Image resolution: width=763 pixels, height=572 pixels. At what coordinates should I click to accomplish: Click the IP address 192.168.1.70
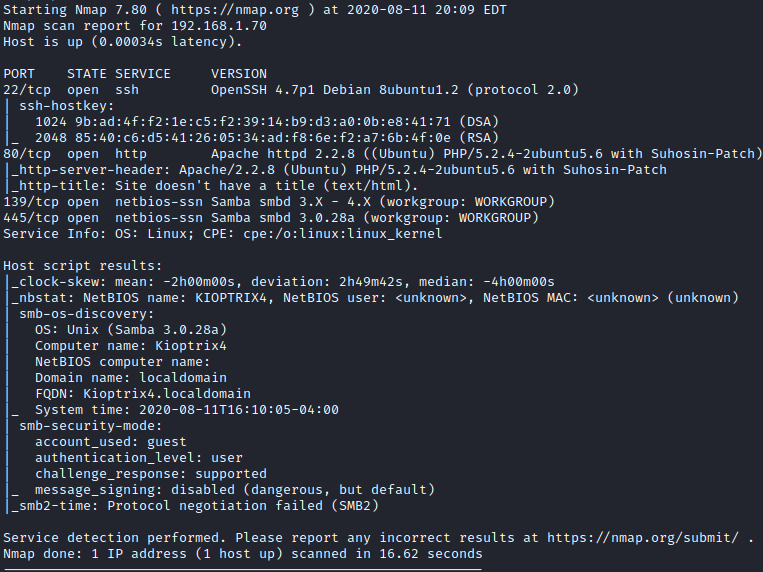point(219,26)
